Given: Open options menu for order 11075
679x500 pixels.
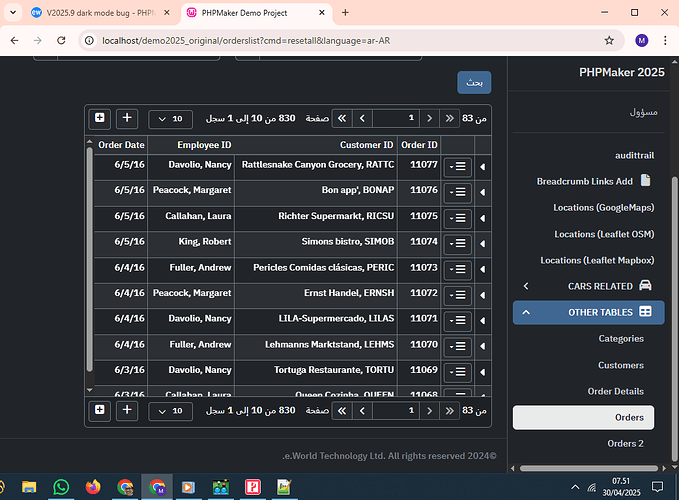Looking at the screenshot, I should click(x=458, y=218).
